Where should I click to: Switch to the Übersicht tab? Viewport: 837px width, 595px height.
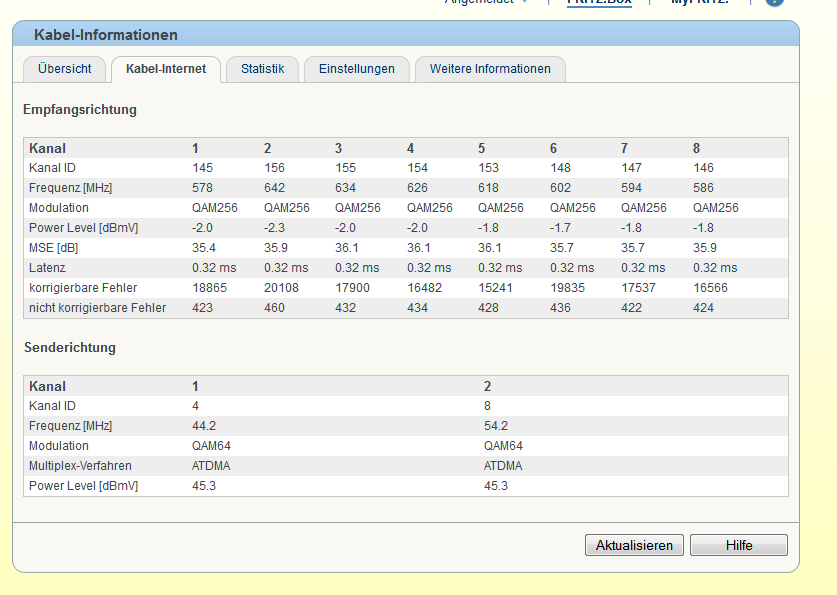click(x=65, y=69)
